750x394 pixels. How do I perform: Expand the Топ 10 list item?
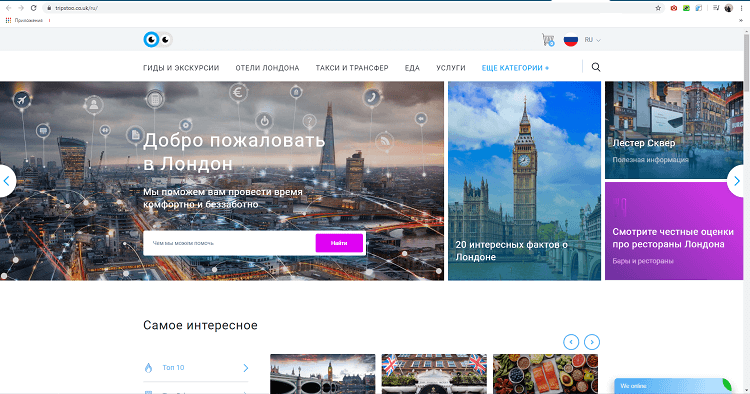[196, 368]
